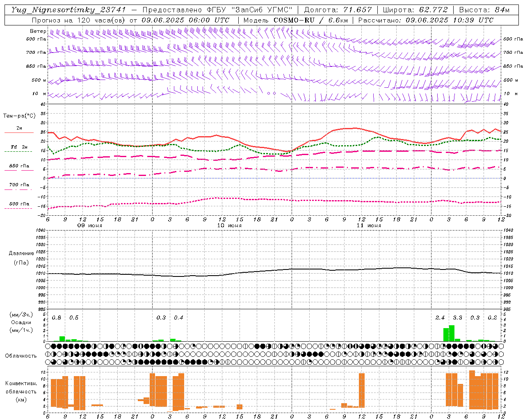This screenshot has height=420, width=525.
Task: Click the 'Предоставлено ФГБУ "ЗапСиб УГМС"' provider text
Action: pos(218,10)
